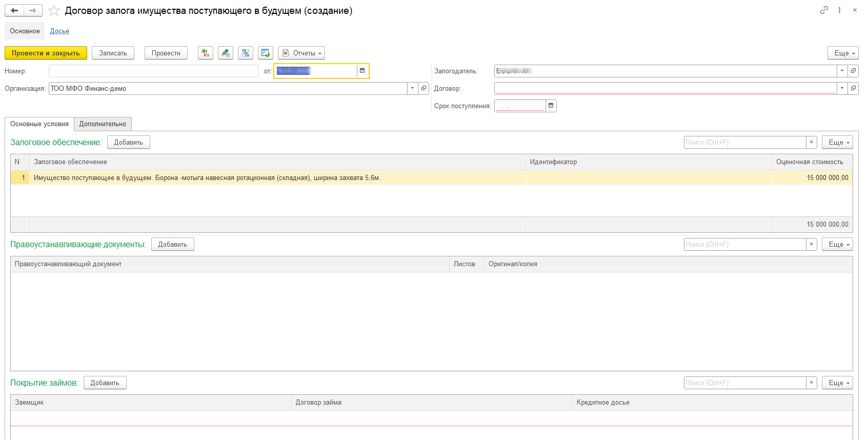Open calendar for the document date
The height and width of the screenshot is (440, 868).
click(362, 71)
